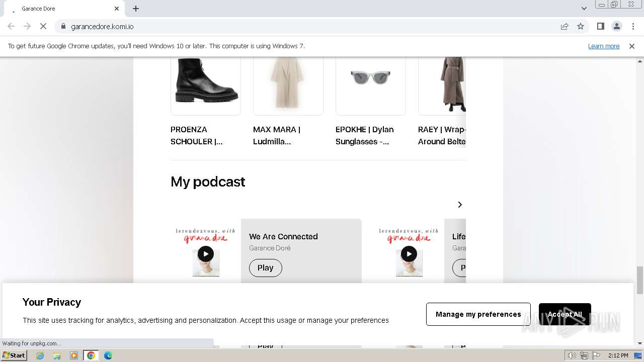Image resolution: width=644 pixels, height=362 pixels.
Task: Dismiss the Chrome update notification bar
Action: (x=632, y=46)
